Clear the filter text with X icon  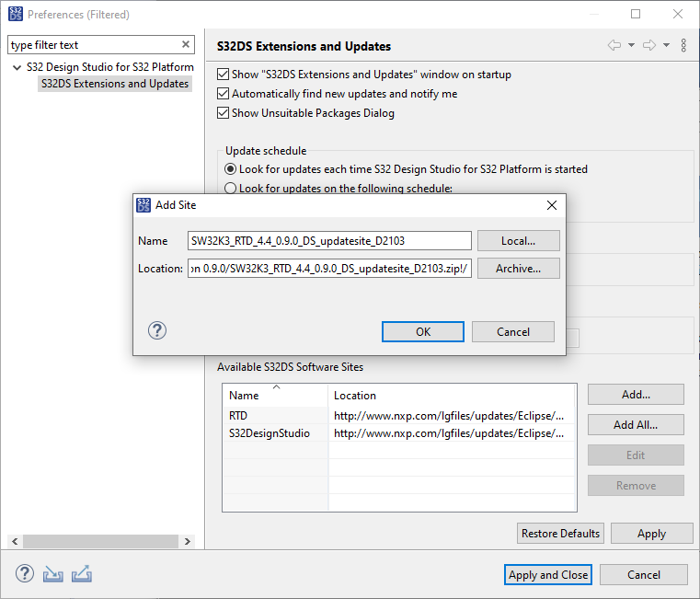[186, 44]
